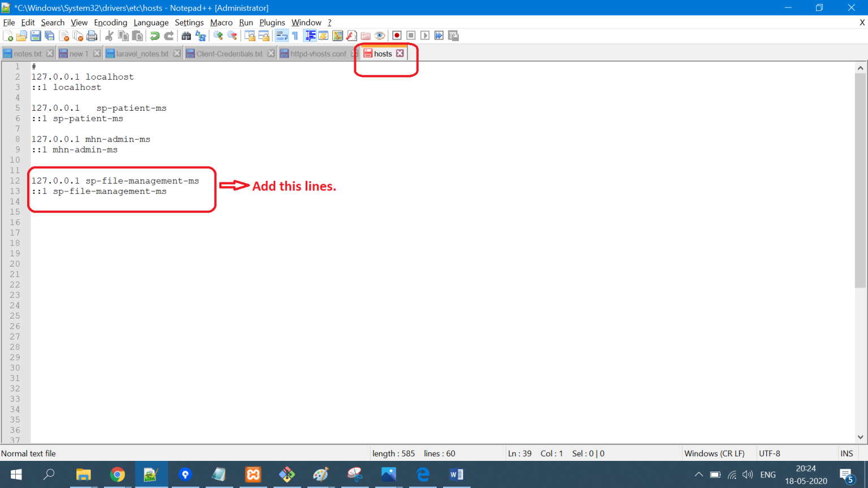Open the Encoding menu
The width and height of the screenshot is (868, 488).
point(111,23)
